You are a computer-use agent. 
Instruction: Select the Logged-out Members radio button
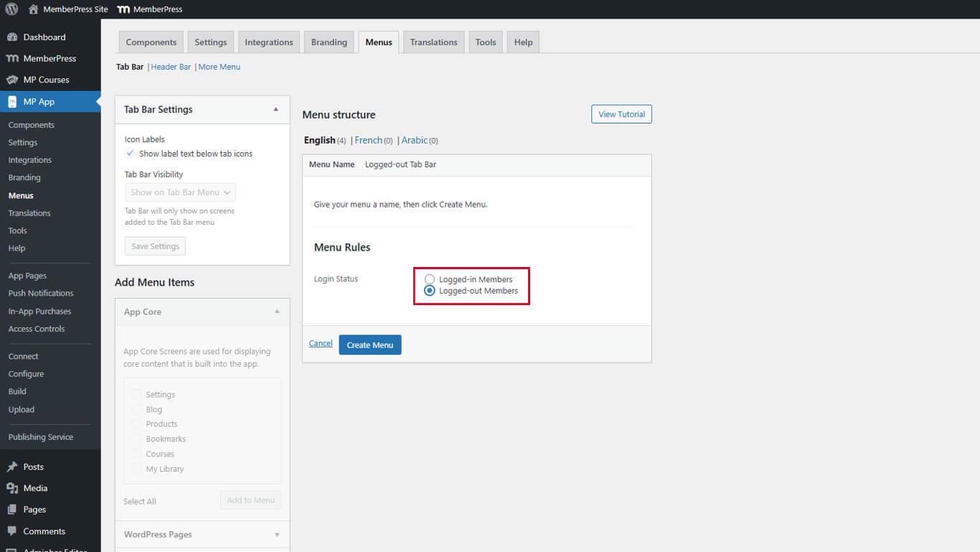tap(430, 291)
